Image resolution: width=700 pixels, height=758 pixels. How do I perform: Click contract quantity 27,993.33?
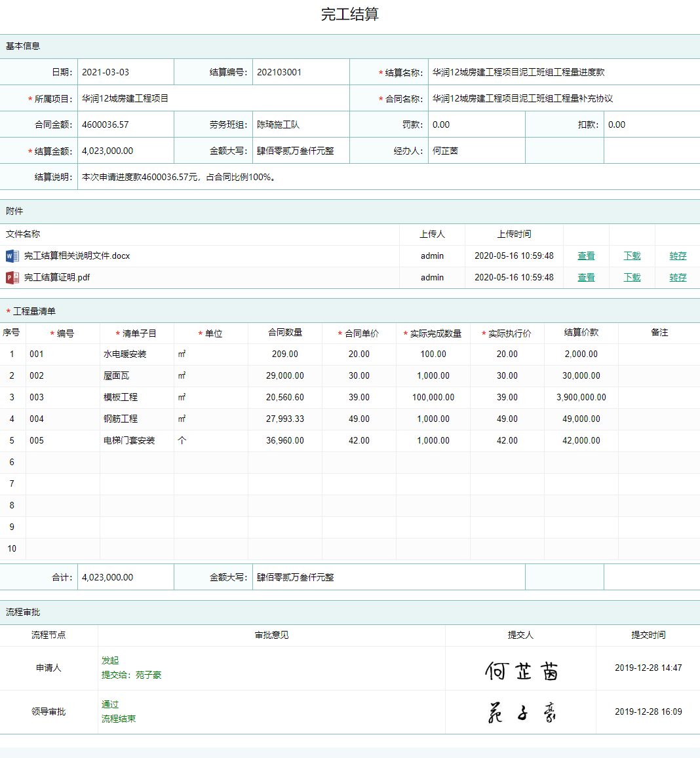tap(285, 419)
